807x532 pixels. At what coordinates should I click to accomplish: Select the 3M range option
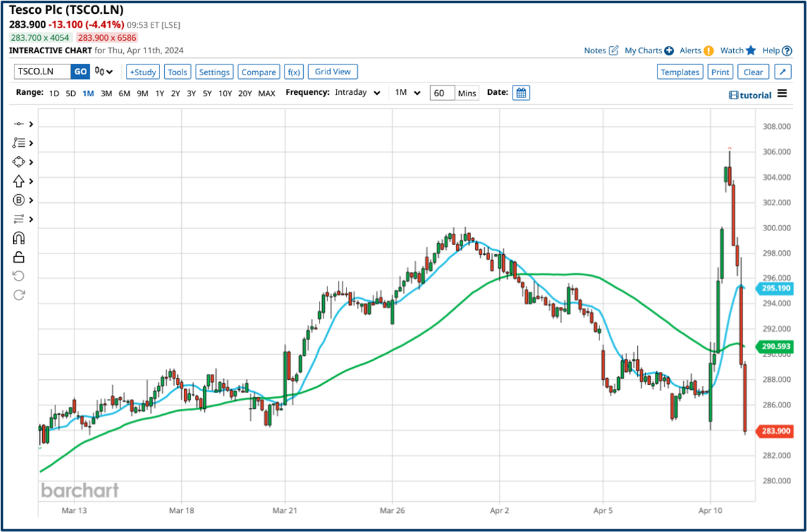click(106, 93)
